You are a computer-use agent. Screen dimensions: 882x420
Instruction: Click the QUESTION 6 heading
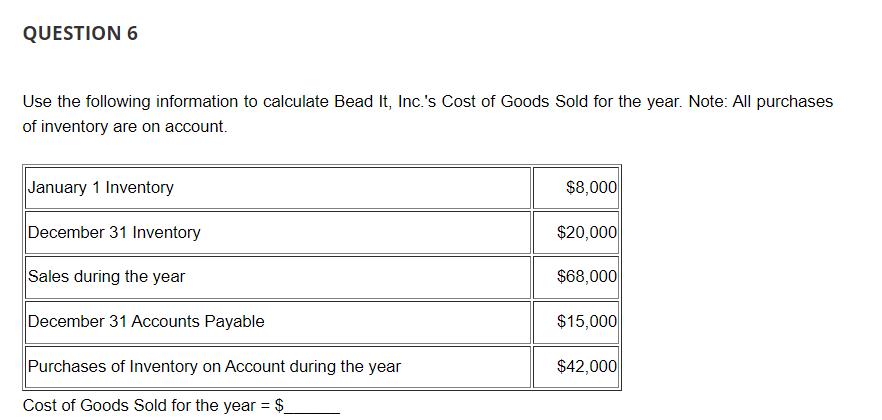point(79,34)
